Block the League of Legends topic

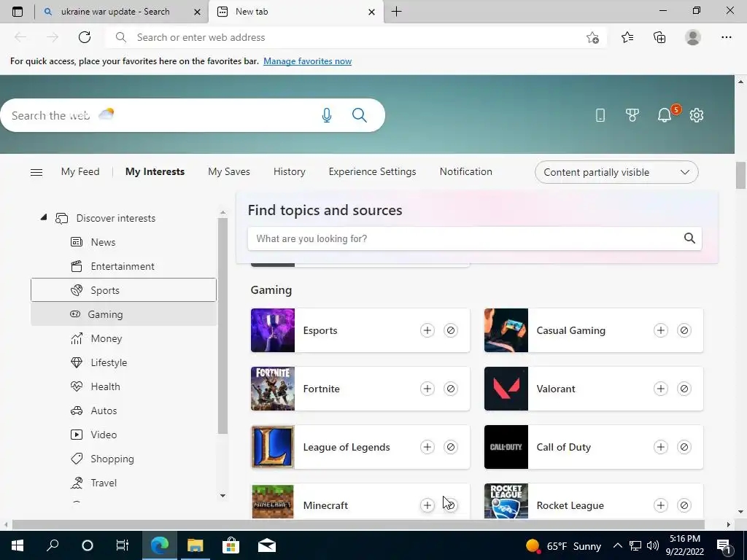click(451, 447)
